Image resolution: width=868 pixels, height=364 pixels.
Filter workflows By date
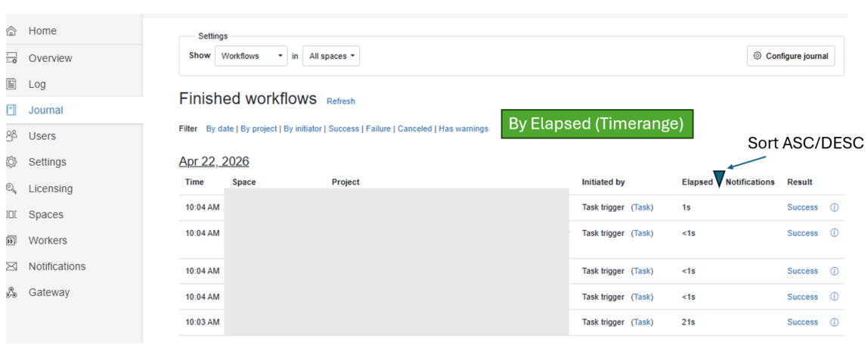coord(220,129)
